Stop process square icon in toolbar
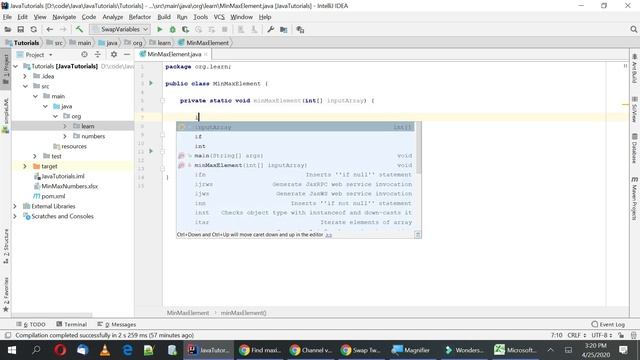The image size is (640, 360). (224, 29)
